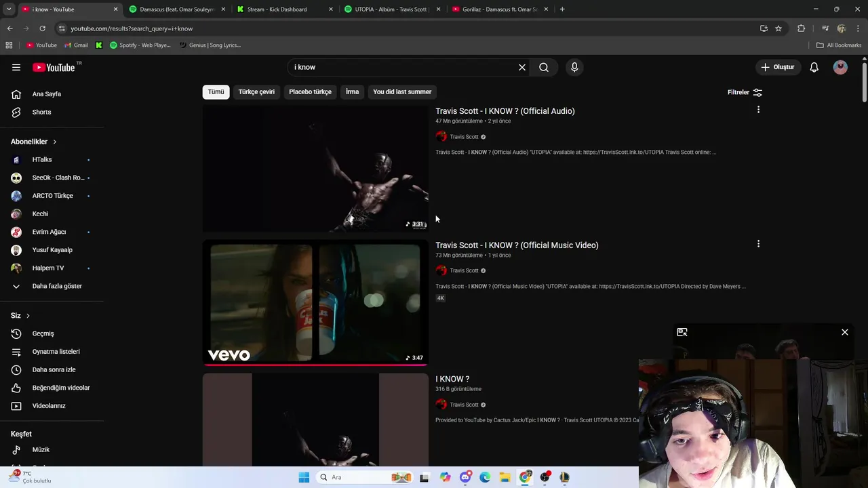Open more options for Official Music Video result

point(758,244)
